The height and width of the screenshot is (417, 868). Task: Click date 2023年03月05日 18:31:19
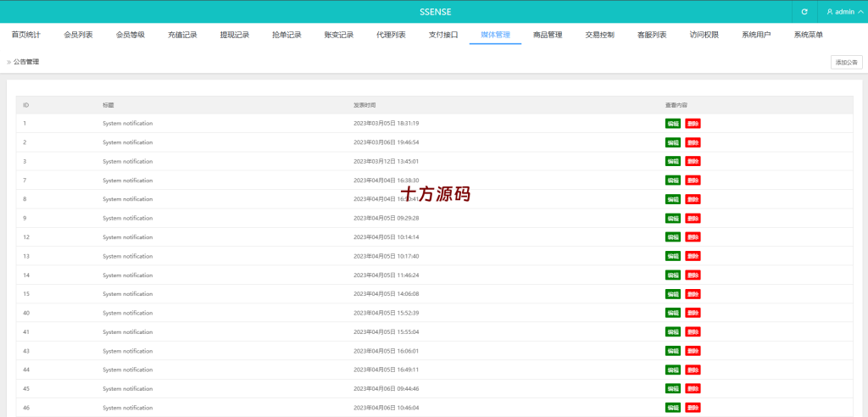(x=387, y=124)
